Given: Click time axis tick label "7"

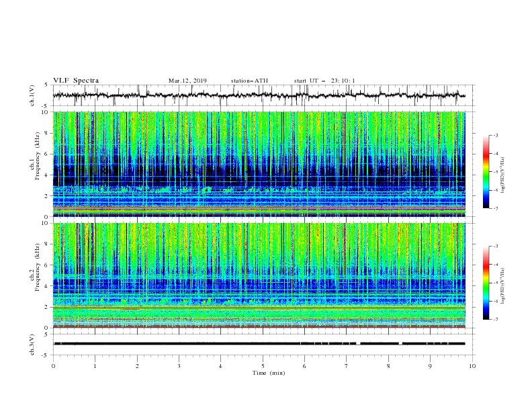Looking at the screenshot, I should coord(347,366).
